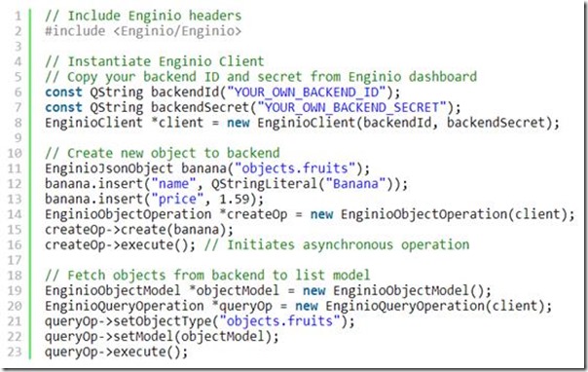Click the line "queryOp->setModel(objectModel);"
Viewport: 588px width, 372px height.
pyautogui.click(x=163, y=337)
